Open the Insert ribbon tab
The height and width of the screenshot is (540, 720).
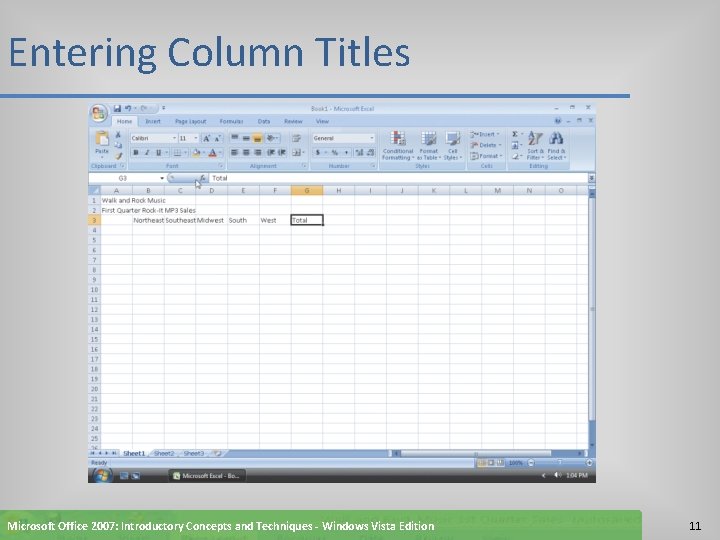(153, 121)
